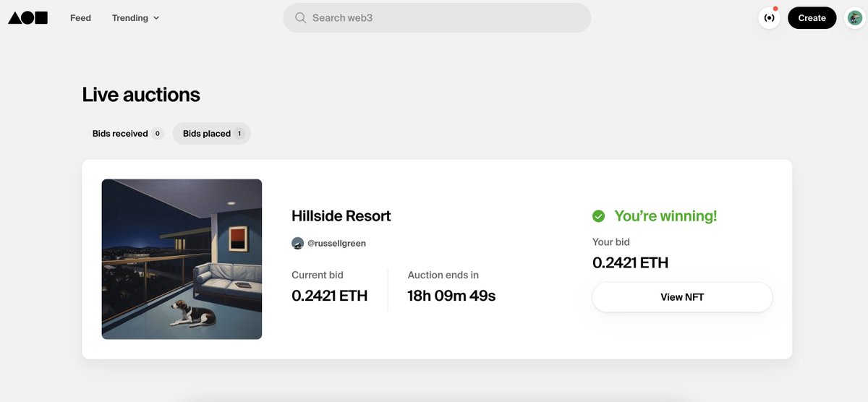Expand the Trending dropdown menu
The height and width of the screenshot is (402, 868).
pyautogui.click(x=135, y=18)
